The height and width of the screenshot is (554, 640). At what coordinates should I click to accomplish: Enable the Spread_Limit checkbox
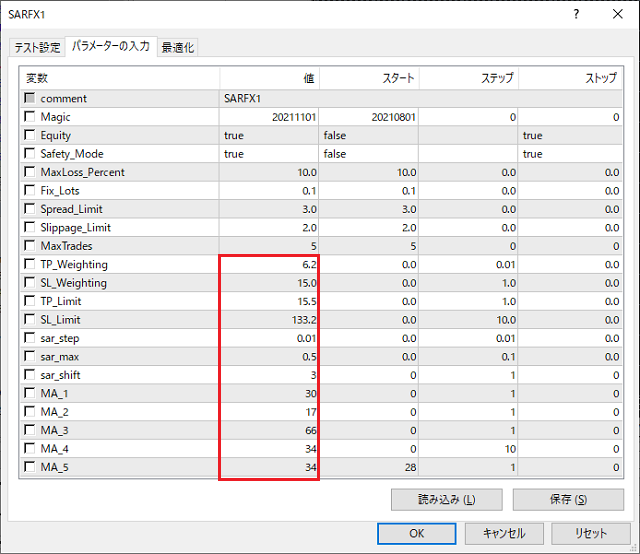pyautogui.click(x=29, y=209)
